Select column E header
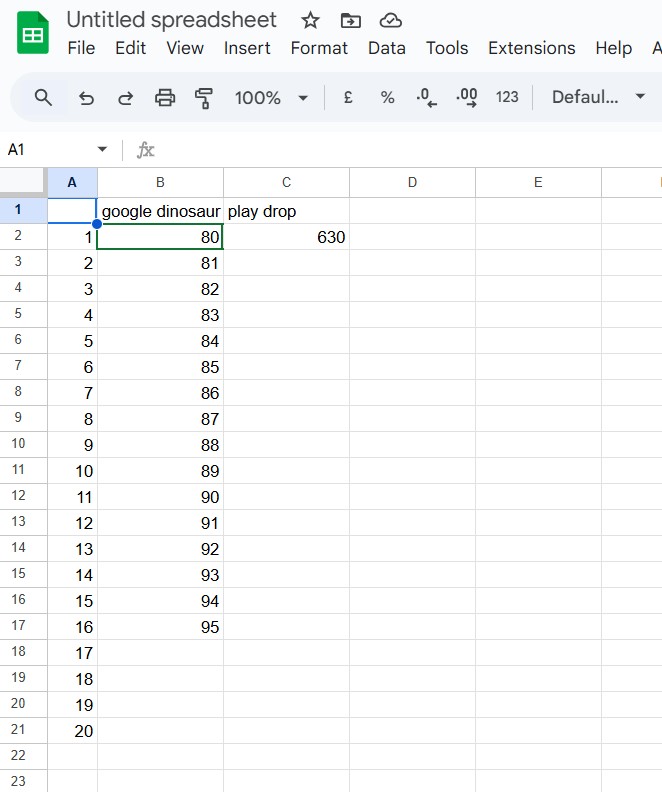Screen dimensions: 662x792 (x=538, y=182)
